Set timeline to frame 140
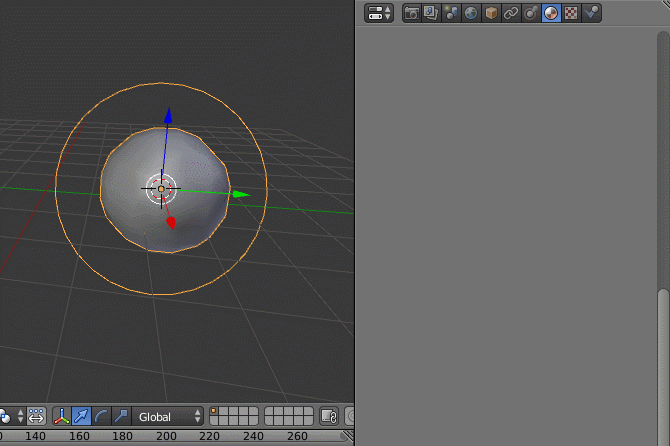 coord(35,436)
